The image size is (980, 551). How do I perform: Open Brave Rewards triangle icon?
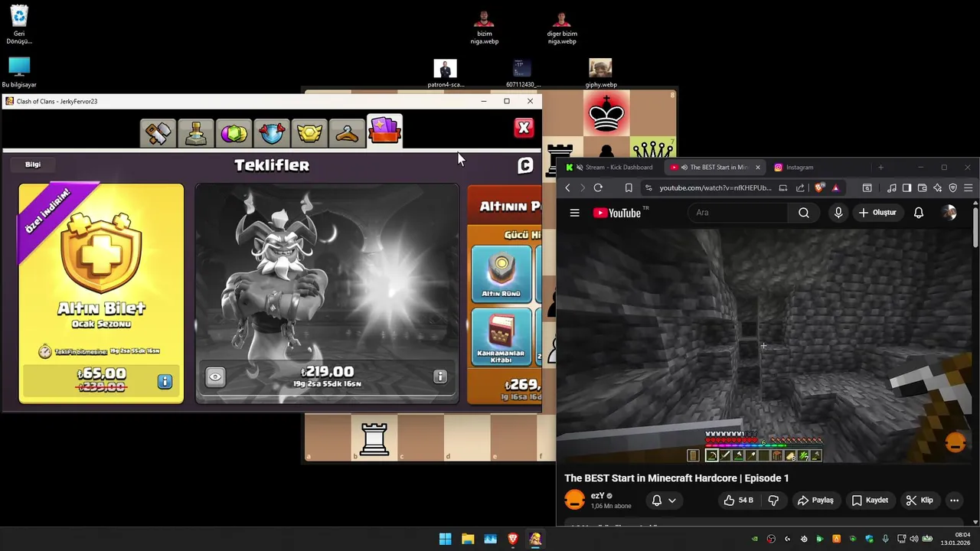(835, 187)
